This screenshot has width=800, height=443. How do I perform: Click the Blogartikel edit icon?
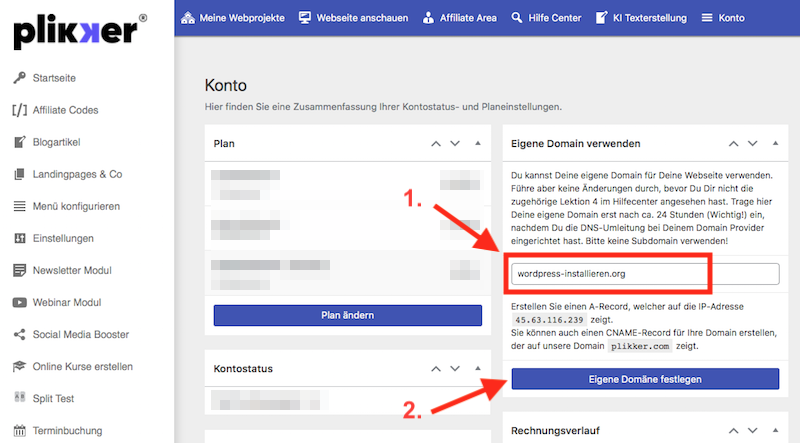pos(19,142)
